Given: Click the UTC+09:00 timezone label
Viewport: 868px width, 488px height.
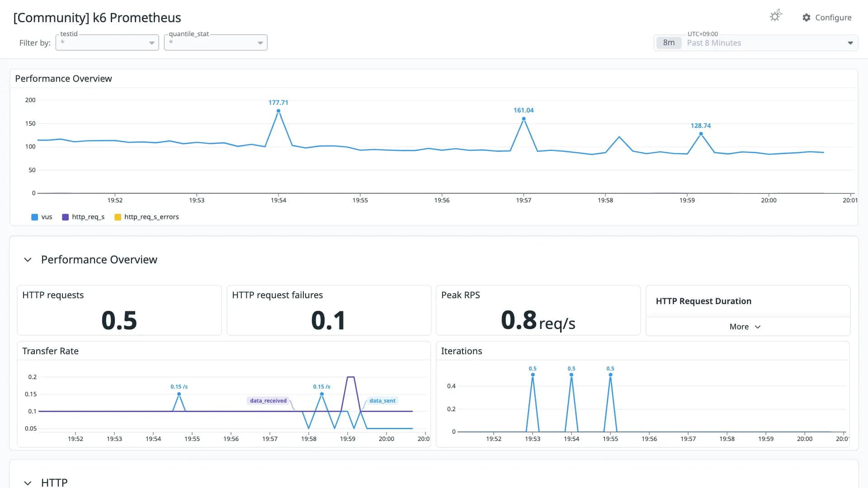Looking at the screenshot, I should point(703,34).
